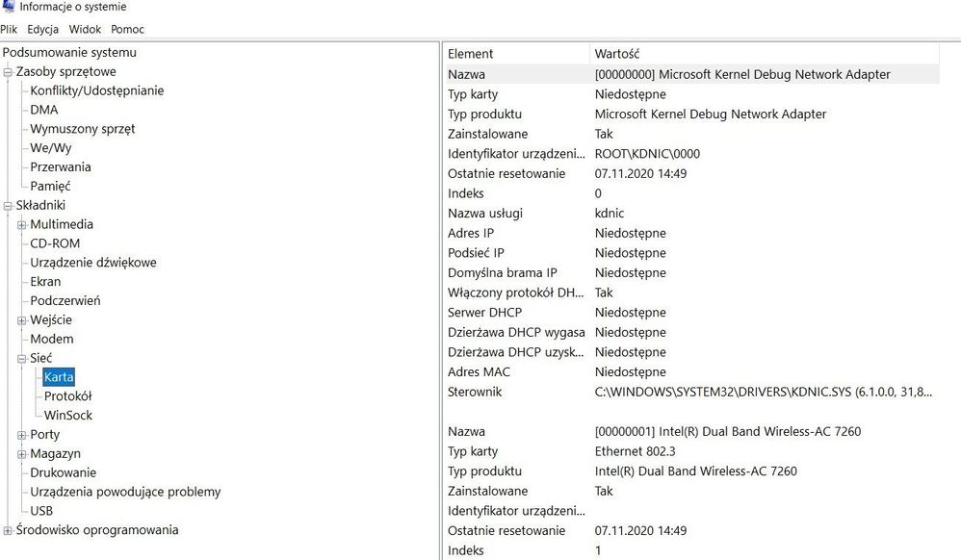Viewport: 961px width, 560px height.
Task: Expand the Multimedia node
Action: (x=22, y=225)
